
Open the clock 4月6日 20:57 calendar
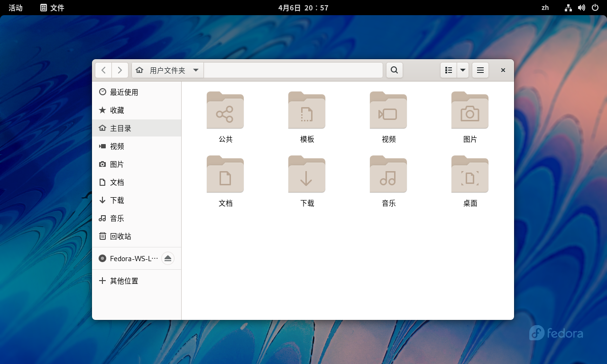click(303, 8)
